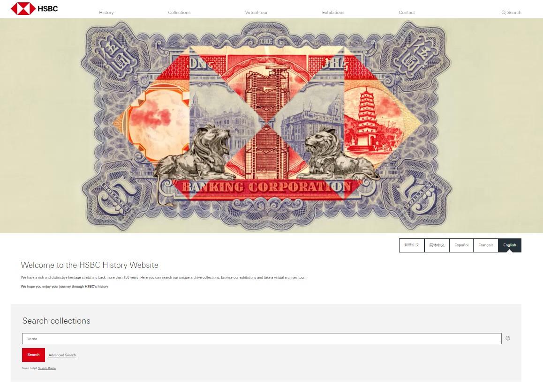
Task: Click the help question mark icon
Action: coord(508,338)
